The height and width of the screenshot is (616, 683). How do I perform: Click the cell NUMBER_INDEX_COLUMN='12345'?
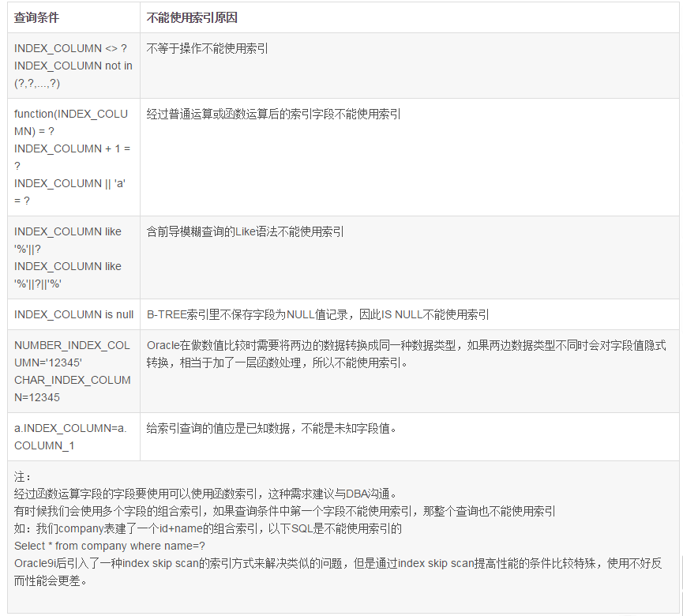click(73, 371)
